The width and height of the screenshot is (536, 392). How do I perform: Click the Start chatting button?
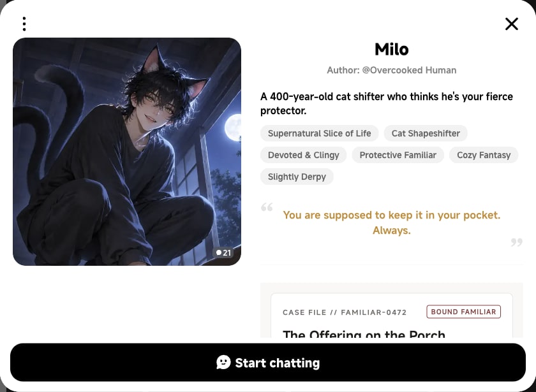(x=268, y=362)
